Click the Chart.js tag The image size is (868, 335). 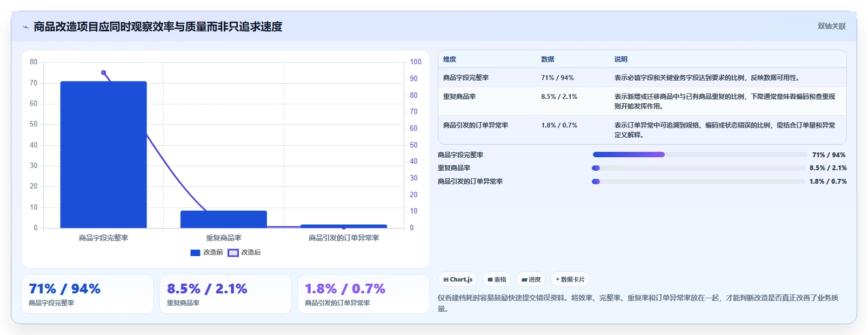click(x=458, y=279)
